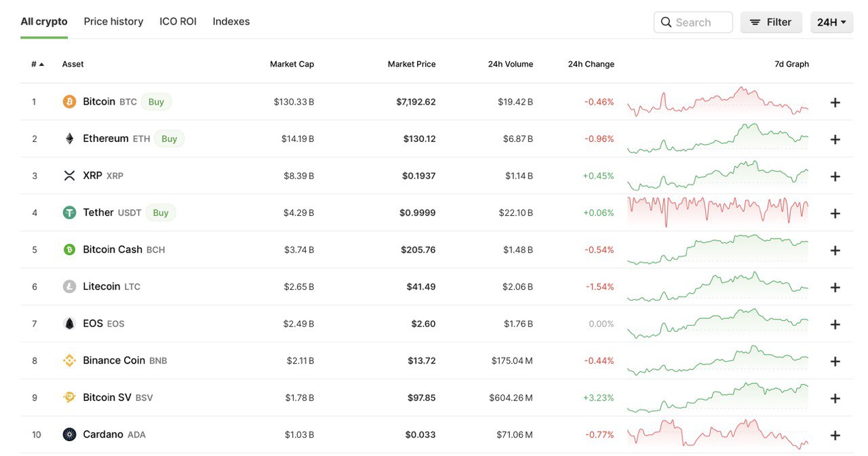Click Bitcoin price $7,192.62
Screen dimensions: 868x456
[416, 102]
